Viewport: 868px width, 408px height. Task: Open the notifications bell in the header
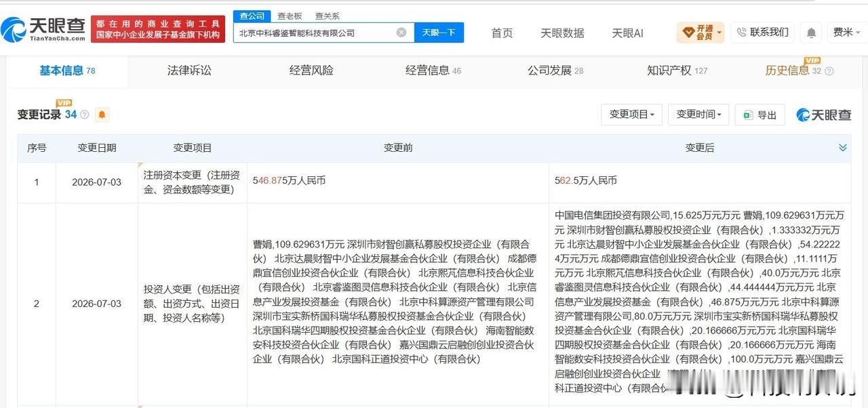click(811, 33)
